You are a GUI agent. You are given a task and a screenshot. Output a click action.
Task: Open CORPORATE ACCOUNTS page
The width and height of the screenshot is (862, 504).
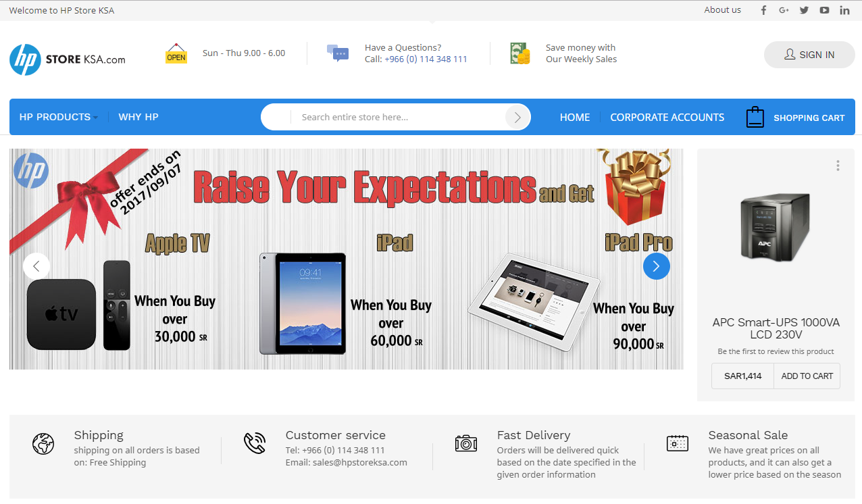coord(667,117)
